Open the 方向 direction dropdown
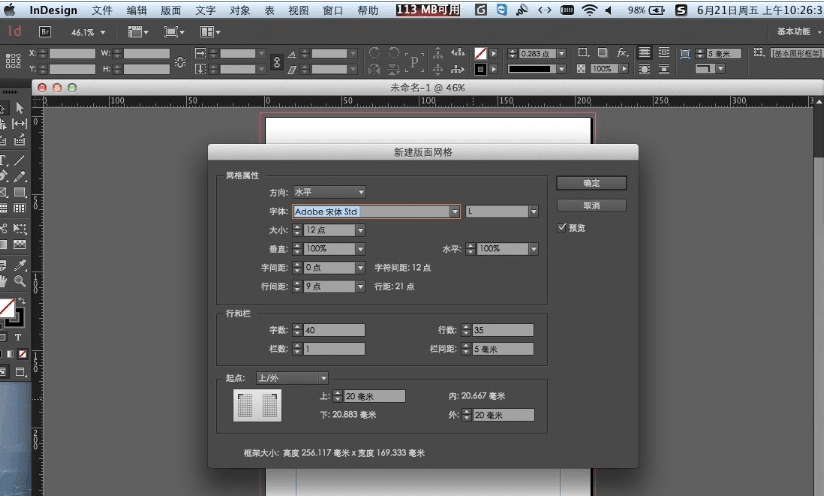The image size is (824, 497). [329, 191]
